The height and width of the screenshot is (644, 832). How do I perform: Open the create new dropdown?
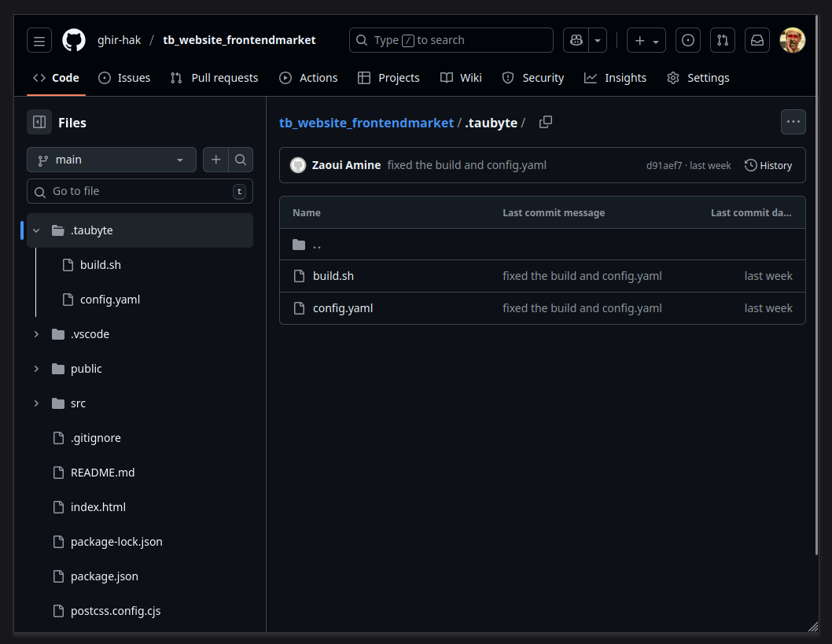click(646, 40)
